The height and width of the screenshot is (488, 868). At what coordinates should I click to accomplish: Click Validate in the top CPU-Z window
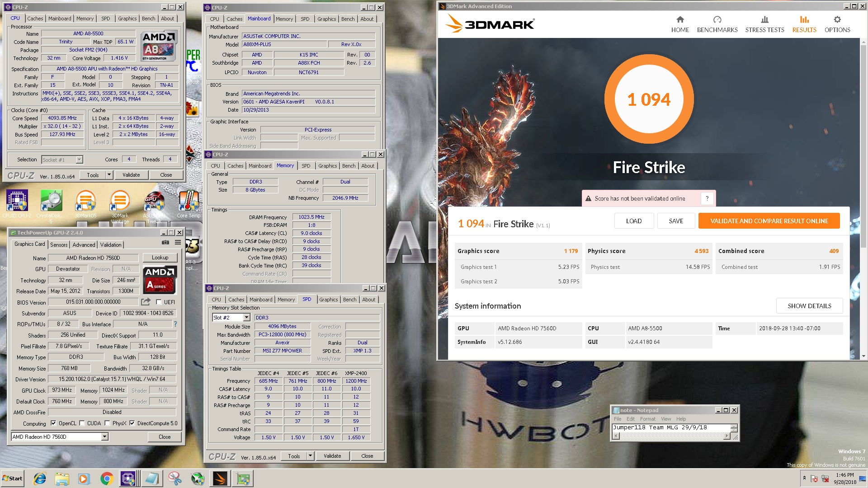click(131, 175)
